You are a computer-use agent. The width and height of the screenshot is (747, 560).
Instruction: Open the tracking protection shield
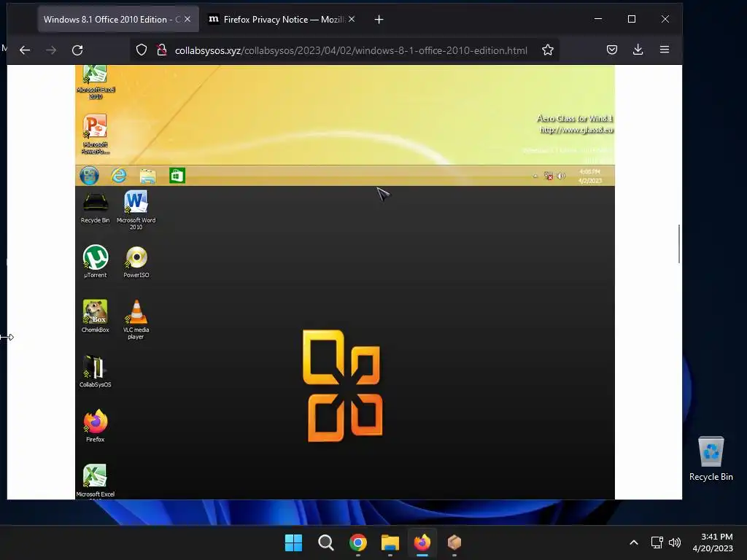142,50
